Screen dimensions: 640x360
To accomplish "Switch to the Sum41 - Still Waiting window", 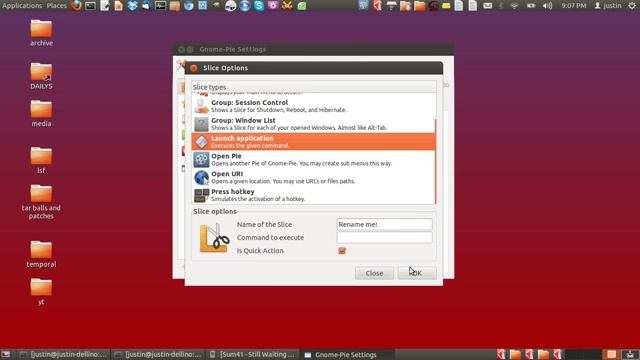I will [253, 355].
